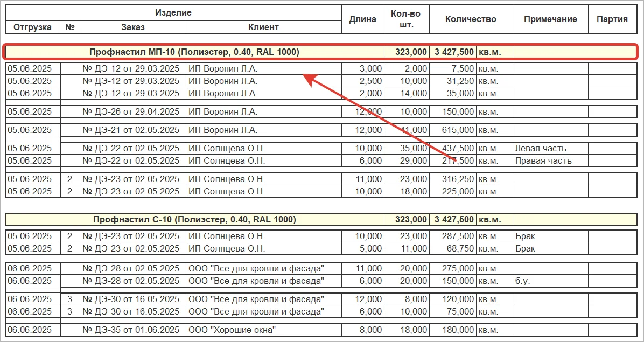644x342 pixels.
Task: Select order '№ ДЭ-26 от 29.04.2025'
Action: pyautogui.click(x=132, y=111)
